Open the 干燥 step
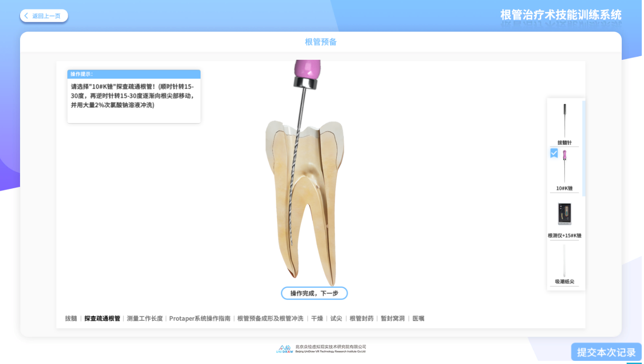 [317, 318]
